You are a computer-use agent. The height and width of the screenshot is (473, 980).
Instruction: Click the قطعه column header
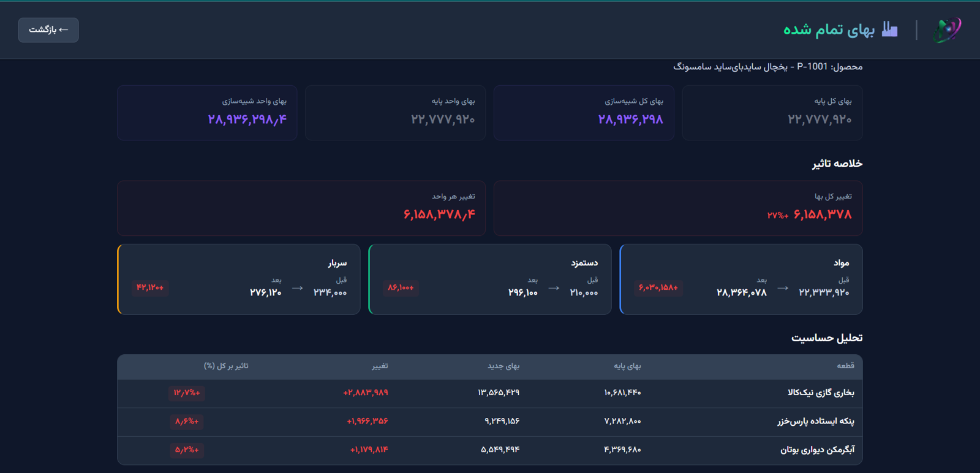coord(845,366)
